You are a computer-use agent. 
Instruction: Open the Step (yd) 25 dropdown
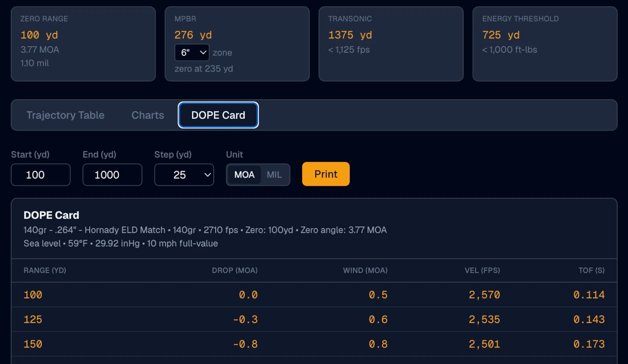coord(184,175)
